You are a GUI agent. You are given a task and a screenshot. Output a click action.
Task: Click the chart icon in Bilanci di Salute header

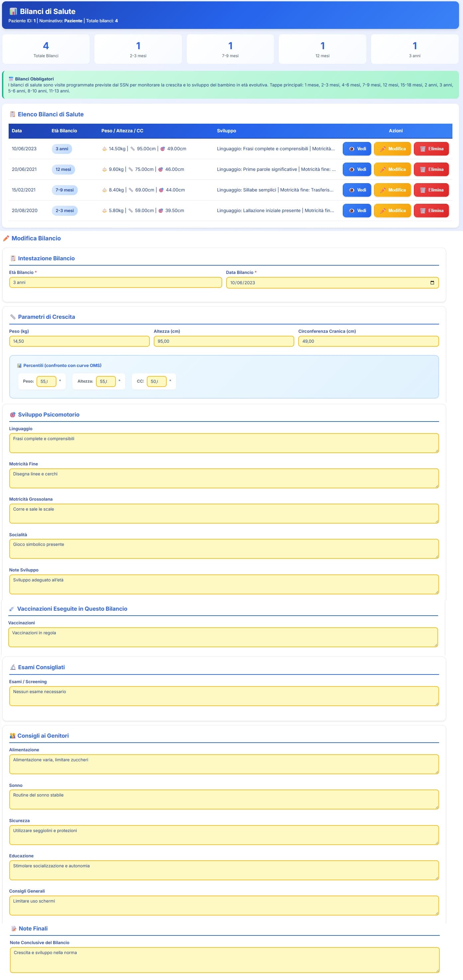13,11
